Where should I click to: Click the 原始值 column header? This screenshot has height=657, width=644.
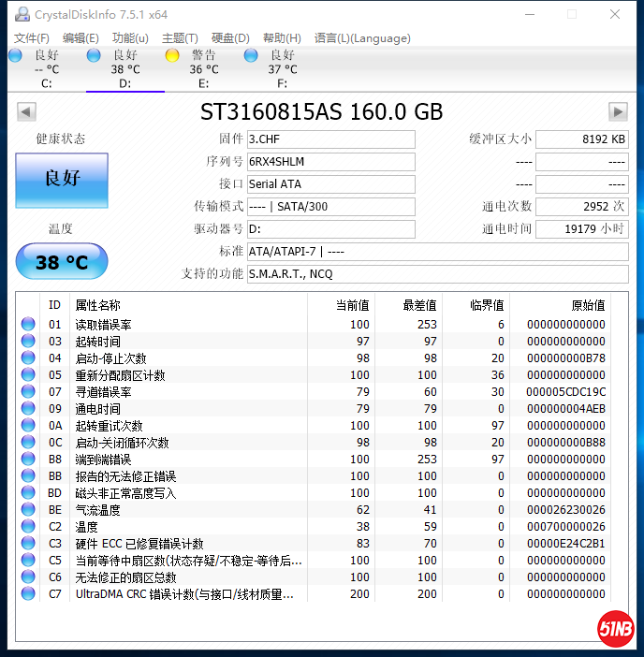point(588,305)
